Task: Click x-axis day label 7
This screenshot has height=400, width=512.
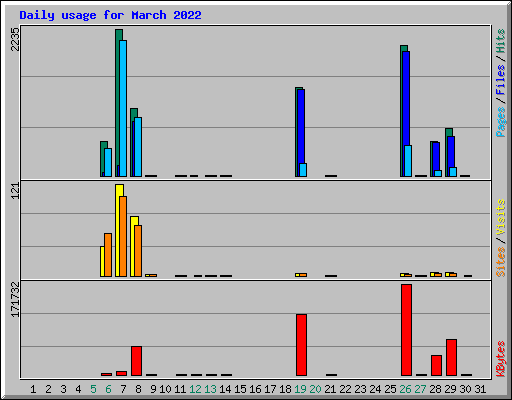Action: [123, 389]
